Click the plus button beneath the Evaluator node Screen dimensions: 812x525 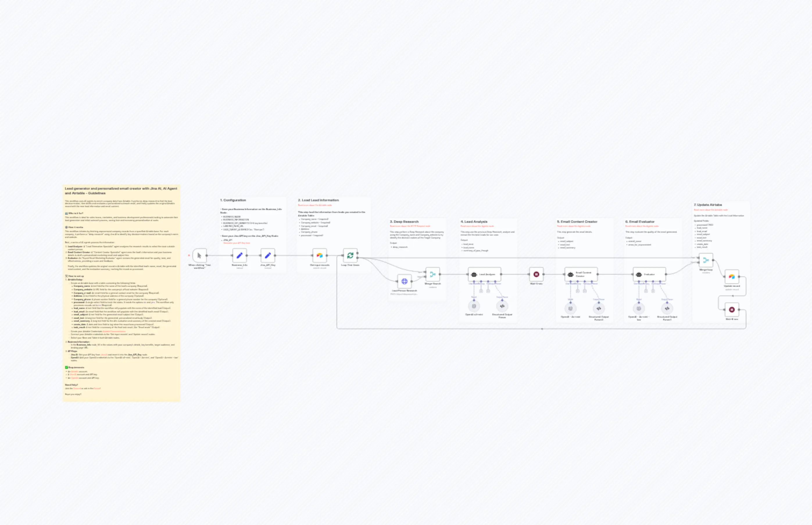[x=646, y=291]
